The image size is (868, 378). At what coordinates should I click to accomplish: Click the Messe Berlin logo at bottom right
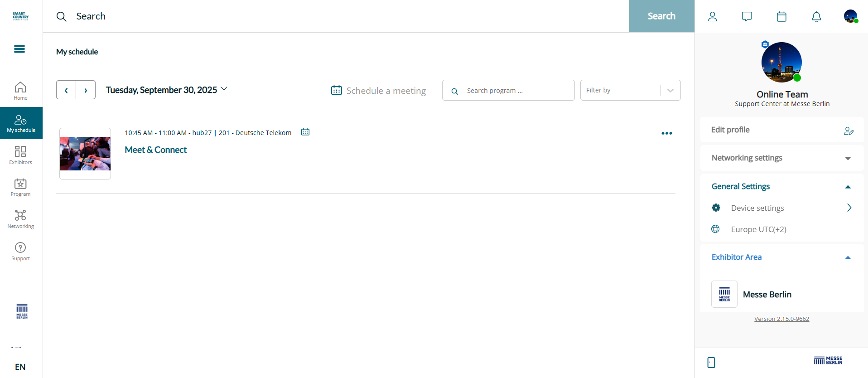(828, 360)
